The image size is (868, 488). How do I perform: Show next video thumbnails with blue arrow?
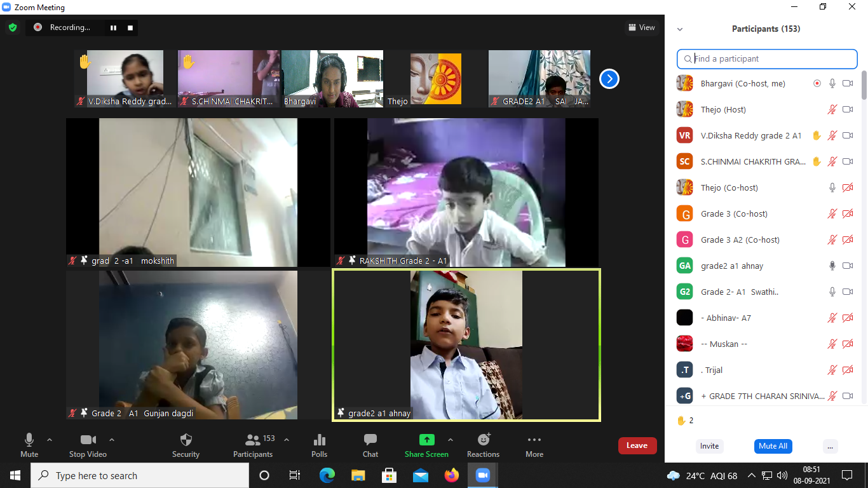tap(609, 79)
